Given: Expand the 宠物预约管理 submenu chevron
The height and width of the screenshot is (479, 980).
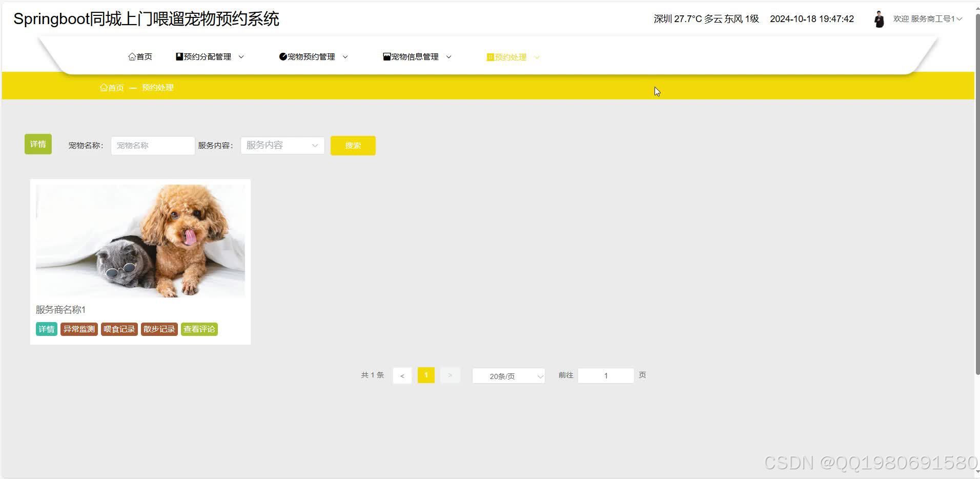Looking at the screenshot, I should 345,57.
